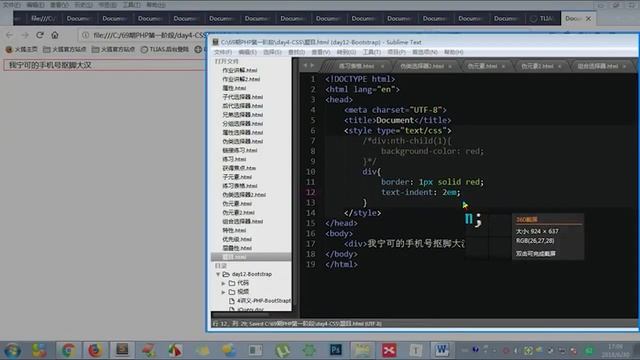Switch to the file:///C:/ browser tab
Viewport: 640px width, 360px height.
(43, 18)
